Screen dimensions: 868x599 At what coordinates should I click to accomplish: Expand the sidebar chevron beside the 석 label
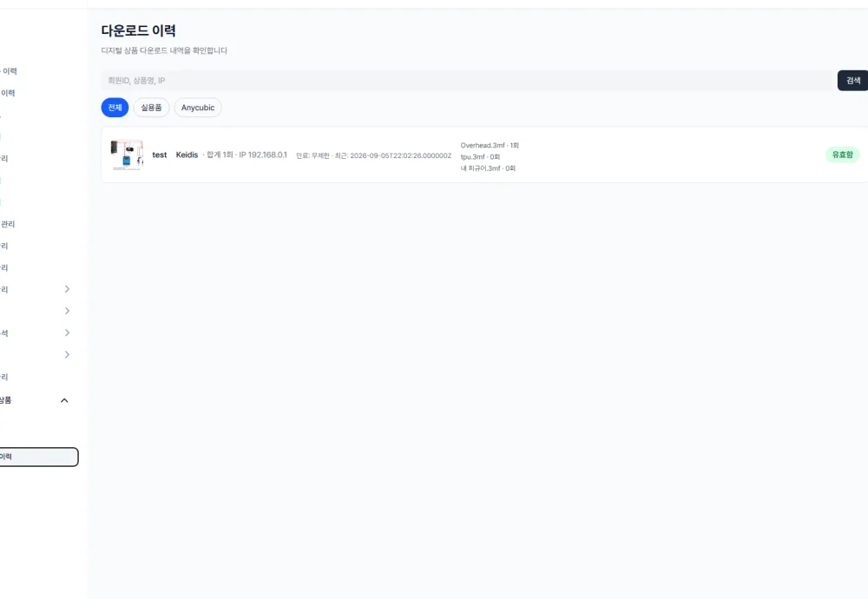(x=67, y=332)
